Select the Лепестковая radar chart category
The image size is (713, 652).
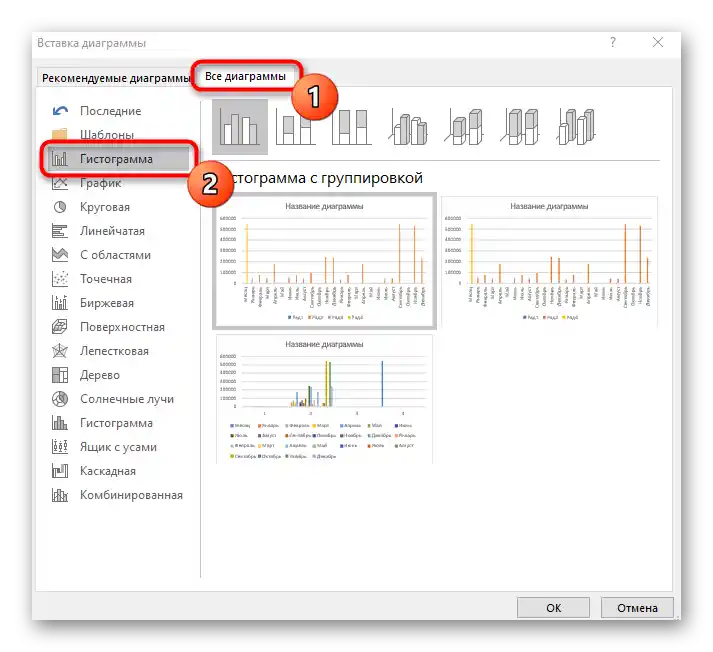[x=117, y=351]
